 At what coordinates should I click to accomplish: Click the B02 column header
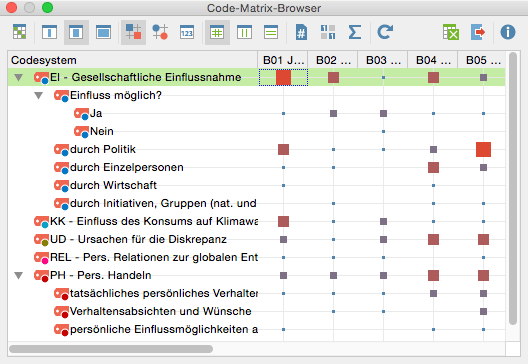click(x=333, y=60)
